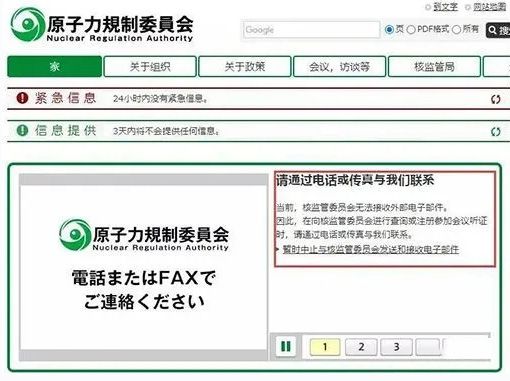The height and width of the screenshot is (381, 510).
Task: Click the 请通过电话或传真与我们联系 heading
Action: click(x=355, y=180)
